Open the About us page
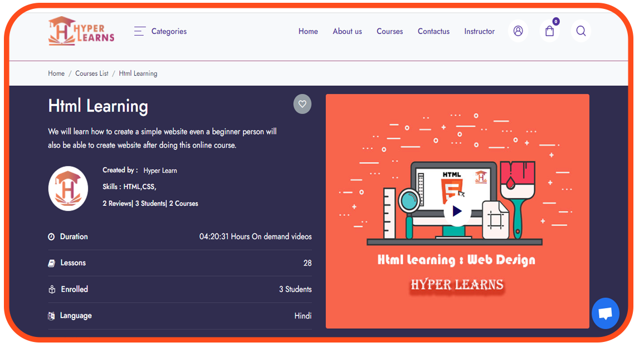The width and height of the screenshot is (644, 352). click(347, 31)
